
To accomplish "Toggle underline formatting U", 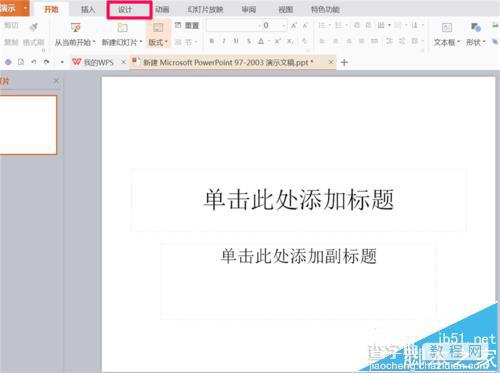I will click(x=236, y=41).
